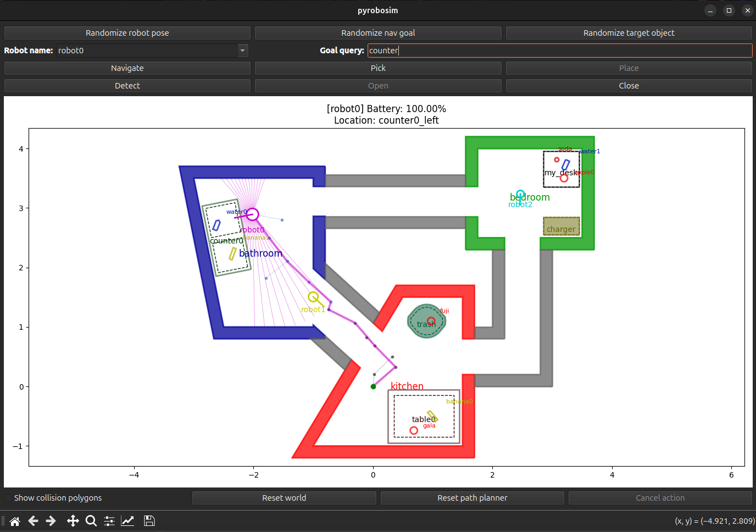Open the Robot name dropdown
This screenshot has width=756, height=532.
242,50
